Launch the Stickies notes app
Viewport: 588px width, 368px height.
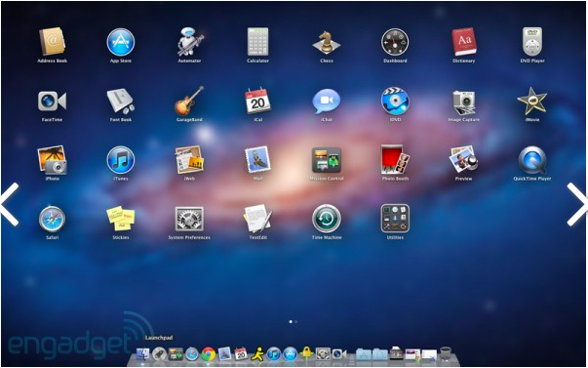pos(120,219)
